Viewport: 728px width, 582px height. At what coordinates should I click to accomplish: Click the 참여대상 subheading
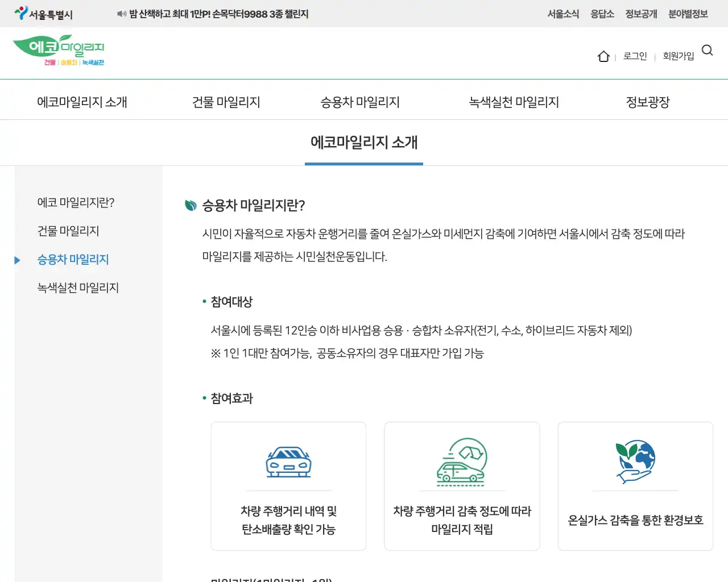click(x=231, y=302)
